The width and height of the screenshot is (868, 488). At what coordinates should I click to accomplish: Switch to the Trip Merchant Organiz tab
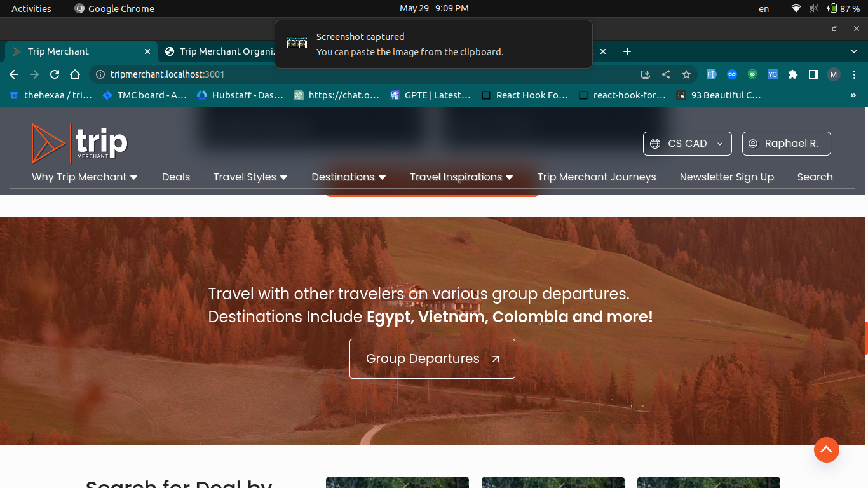[219, 51]
